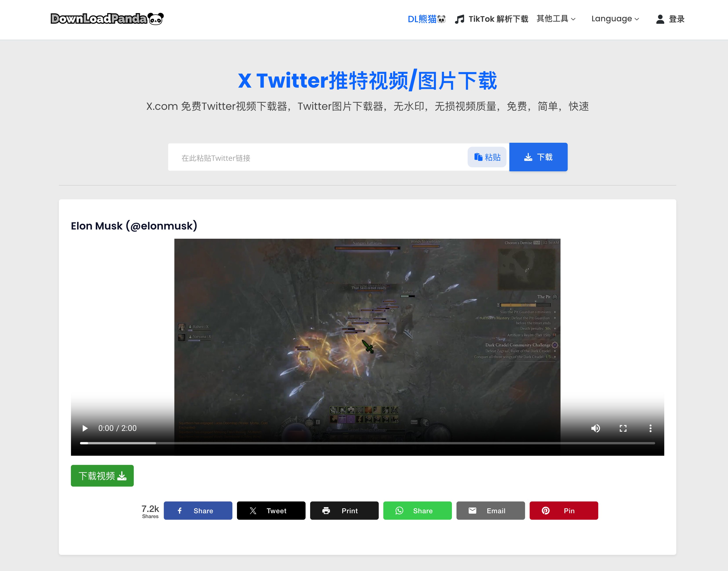
Task: Expand the 其他工具 dropdown menu
Action: pyautogui.click(x=556, y=19)
